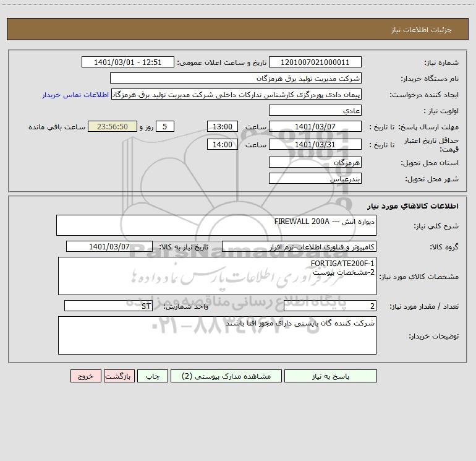Click the چاپ print button
Viewport: 476px width, 461px height.
click(153, 376)
